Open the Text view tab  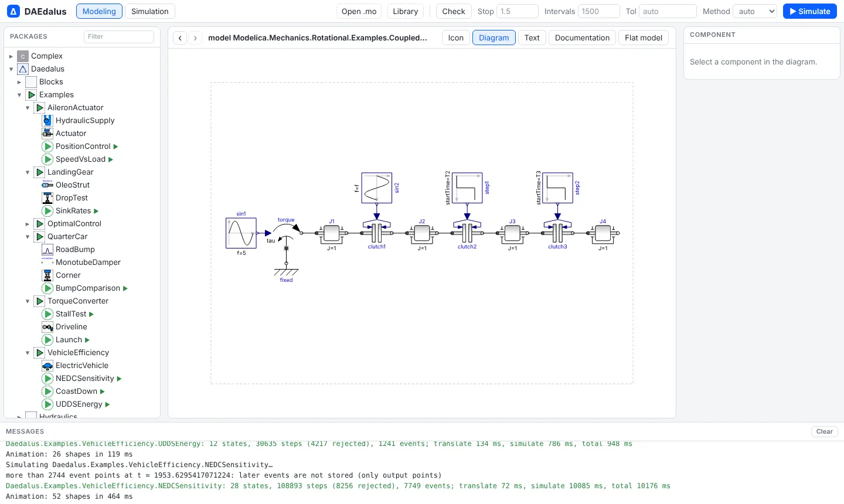point(532,38)
